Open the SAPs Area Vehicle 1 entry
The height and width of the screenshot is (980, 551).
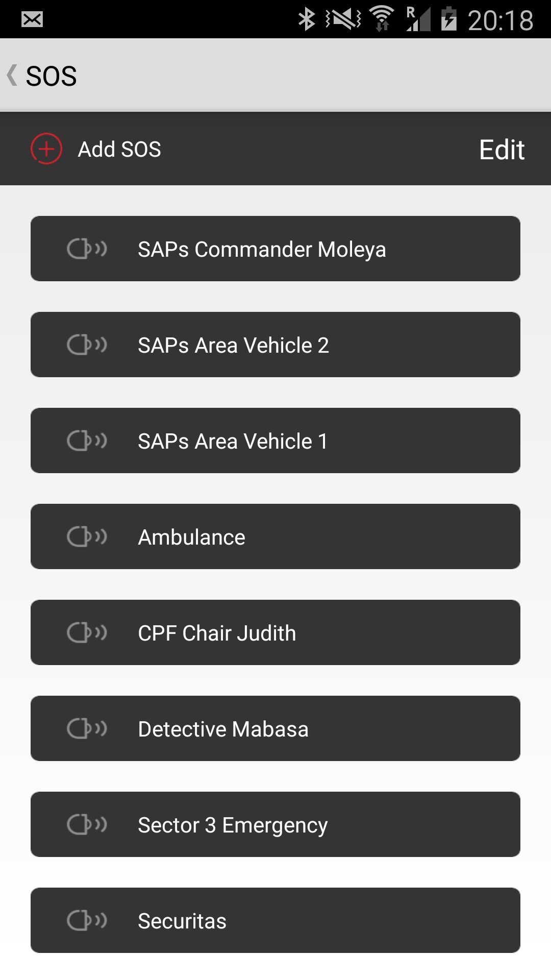tap(275, 440)
